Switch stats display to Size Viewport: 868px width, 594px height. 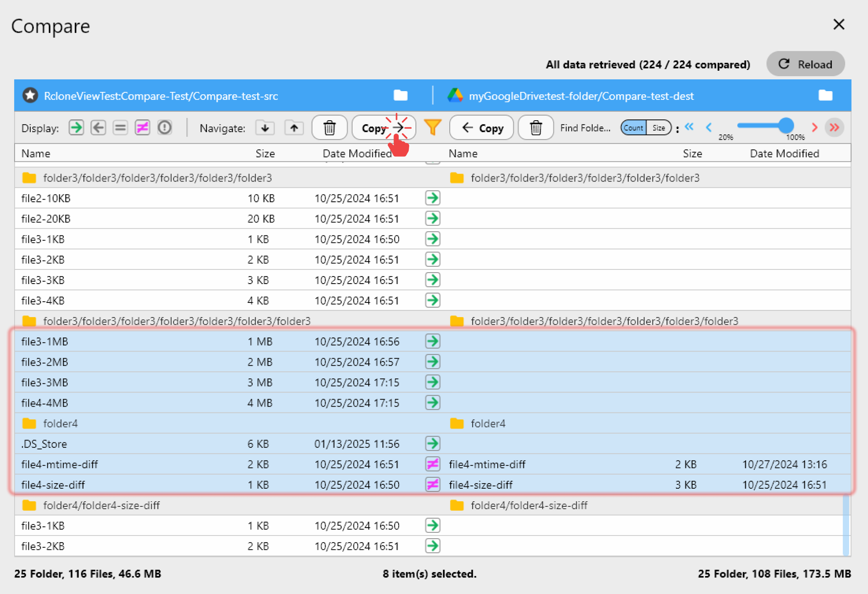[x=659, y=127]
